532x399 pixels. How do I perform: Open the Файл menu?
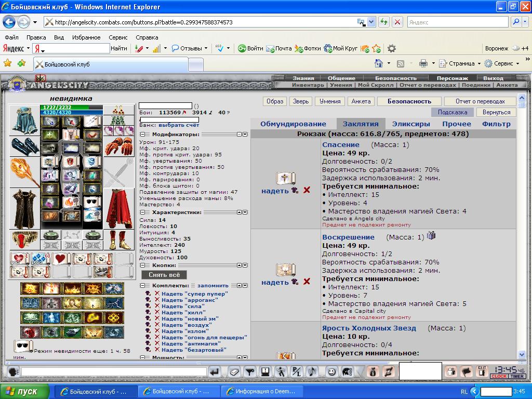pyautogui.click(x=11, y=37)
